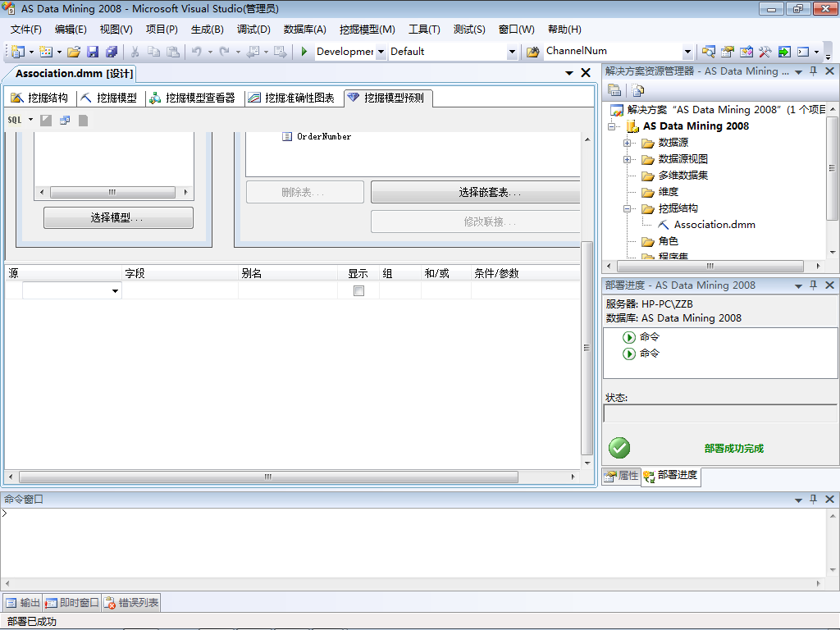Click the green Start Debugging arrow
Image resolution: width=840 pixels, height=630 pixels.
click(304, 52)
